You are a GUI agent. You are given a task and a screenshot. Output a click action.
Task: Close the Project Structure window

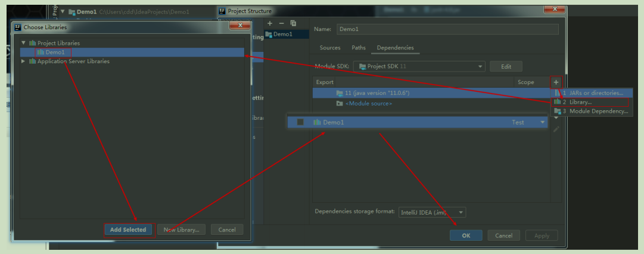[x=555, y=8]
